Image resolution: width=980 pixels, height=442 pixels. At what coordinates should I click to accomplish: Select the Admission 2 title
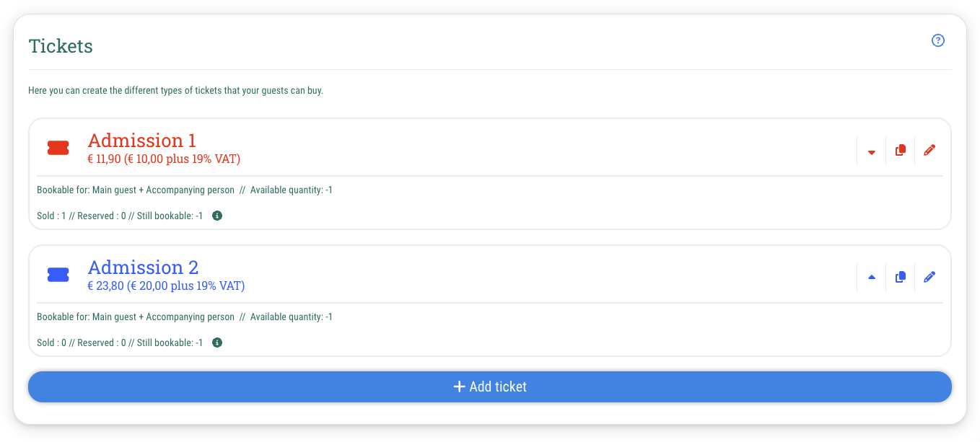[x=143, y=267]
